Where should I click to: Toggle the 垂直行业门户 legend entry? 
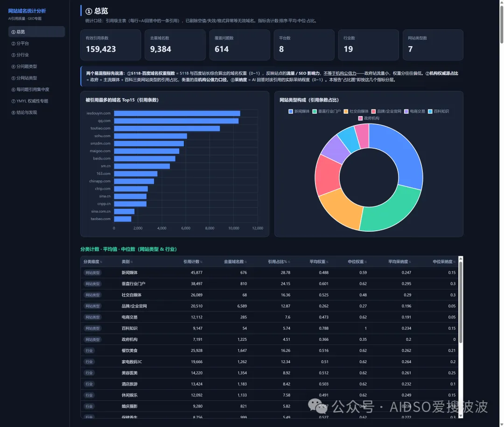click(x=326, y=111)
